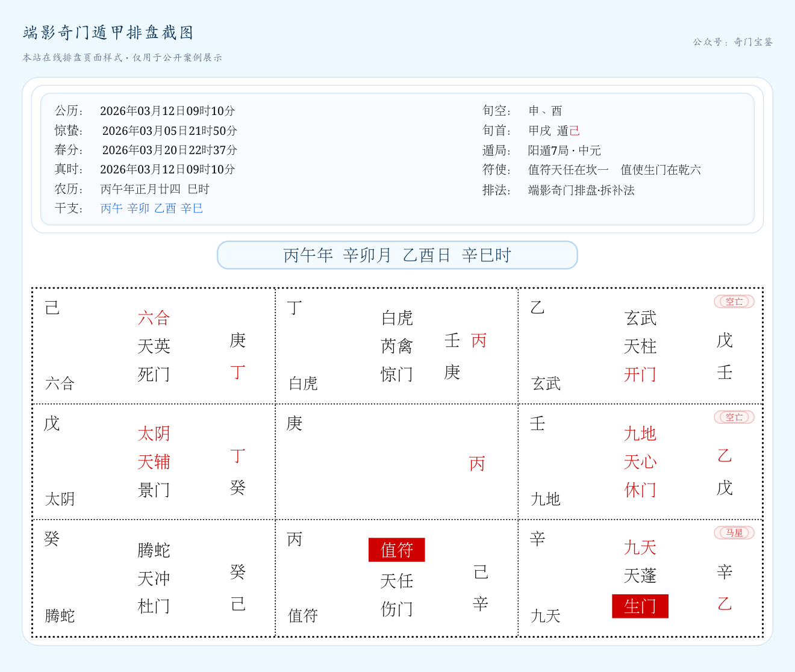Click the 旬空 value 申、酉
795x672 pixels.
[545, 111]
